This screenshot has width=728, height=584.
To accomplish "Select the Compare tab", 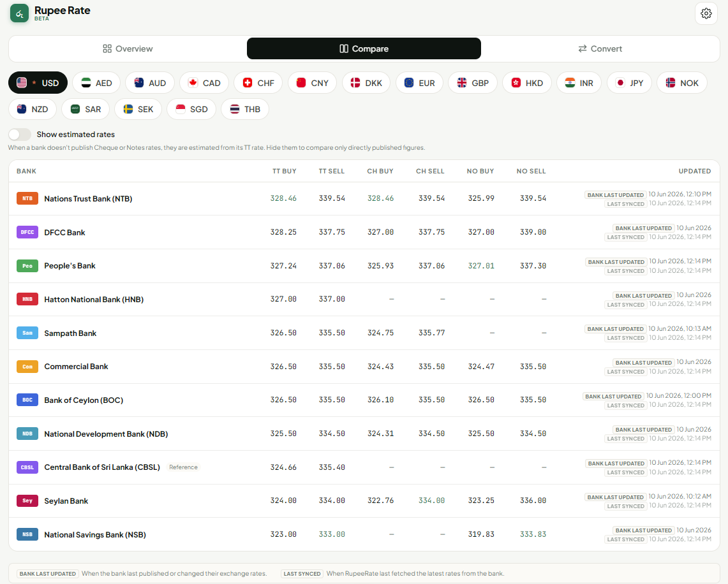I will (364, 48).
